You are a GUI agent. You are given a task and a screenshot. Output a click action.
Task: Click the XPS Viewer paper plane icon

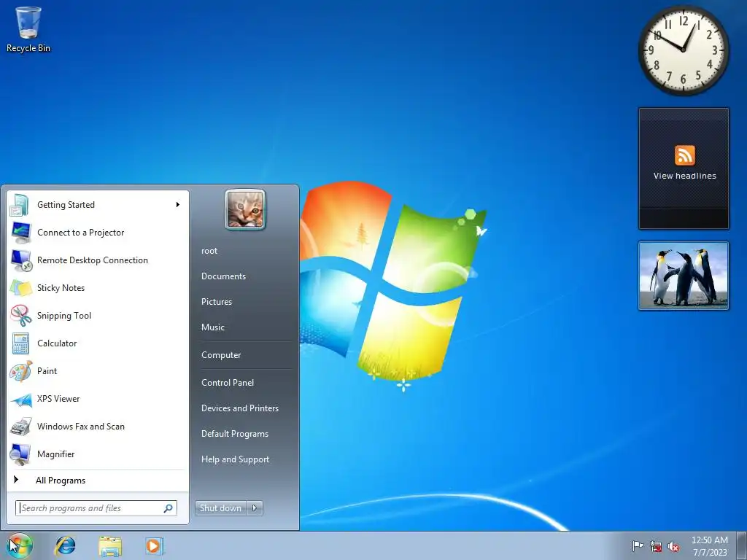point(20,399)
